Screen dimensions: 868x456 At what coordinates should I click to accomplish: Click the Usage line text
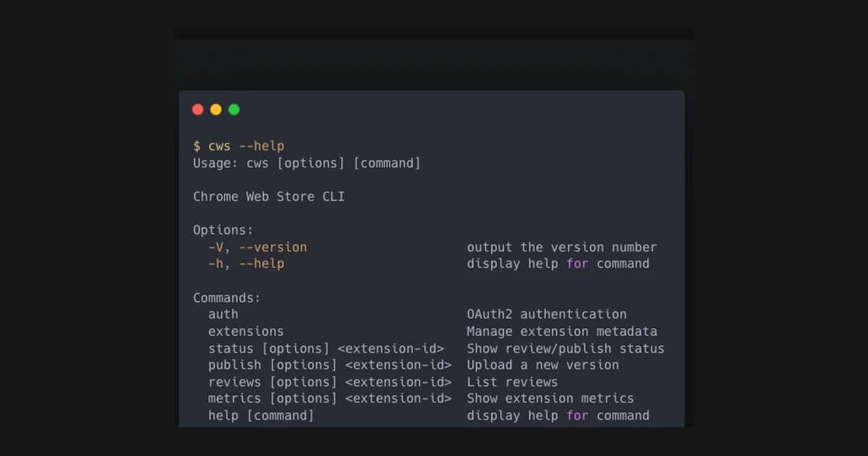[x=305, y=163]
